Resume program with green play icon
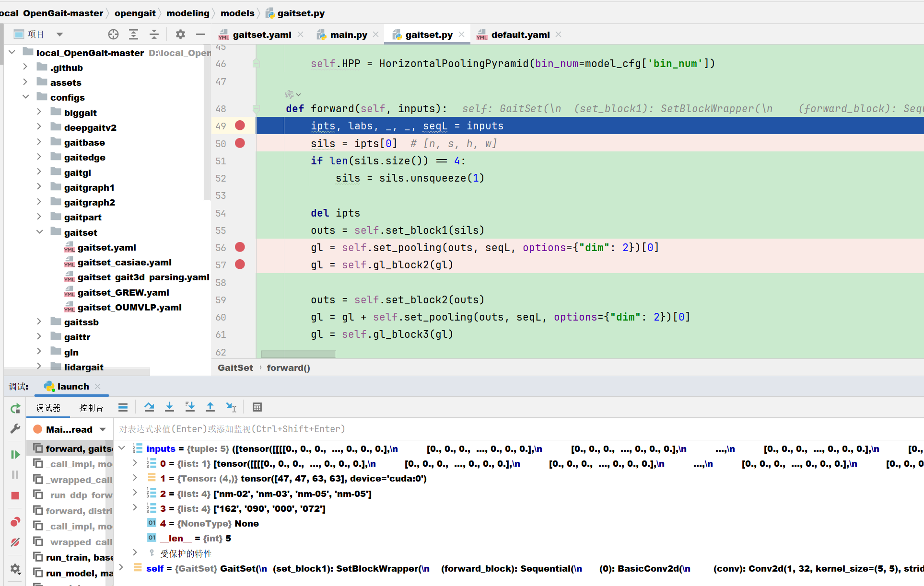 (15, 454)
